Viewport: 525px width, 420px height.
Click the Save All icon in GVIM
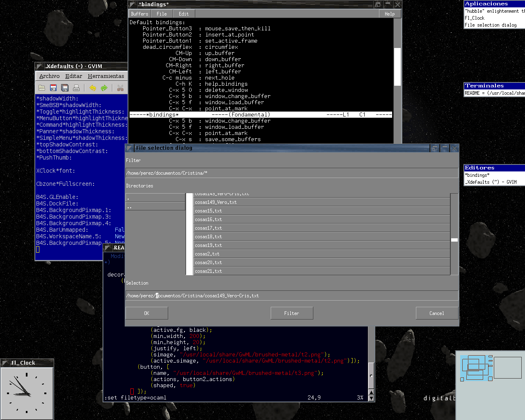tap(65, 88)
